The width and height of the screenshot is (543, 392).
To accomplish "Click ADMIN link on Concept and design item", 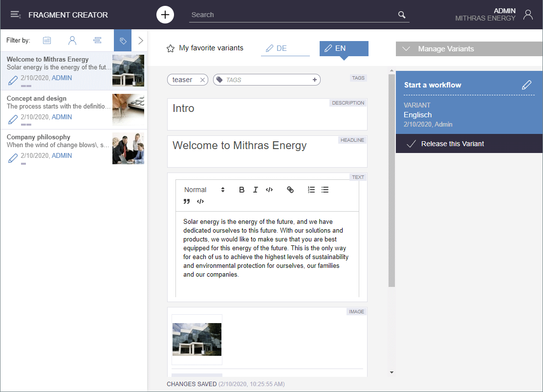I will tap(62, 117).
